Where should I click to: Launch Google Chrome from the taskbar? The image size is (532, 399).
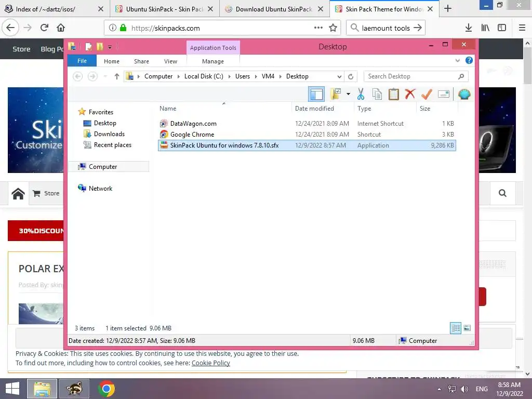[106, 389]
